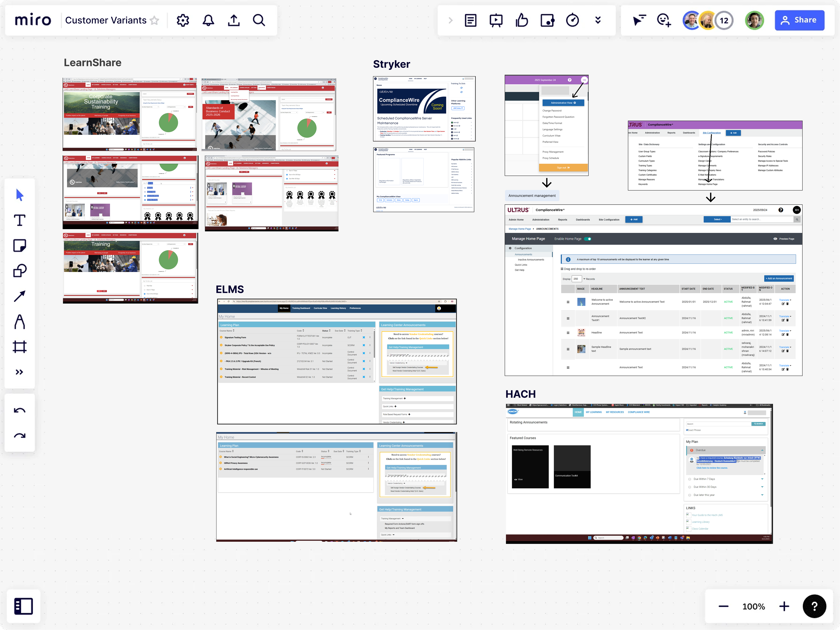This screenshot has width=840, height=630.
Task: Open the 12 collaborators count badge
Action: [724, 20]
